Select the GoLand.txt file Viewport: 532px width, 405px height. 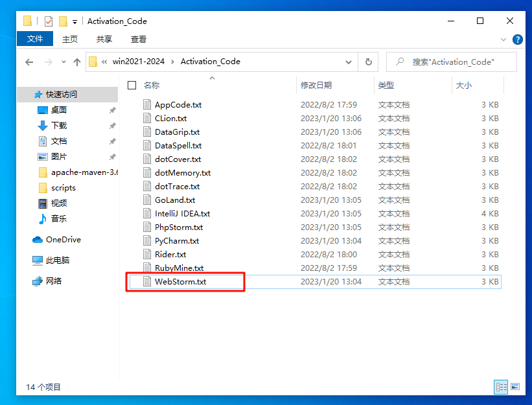point(175,200)
